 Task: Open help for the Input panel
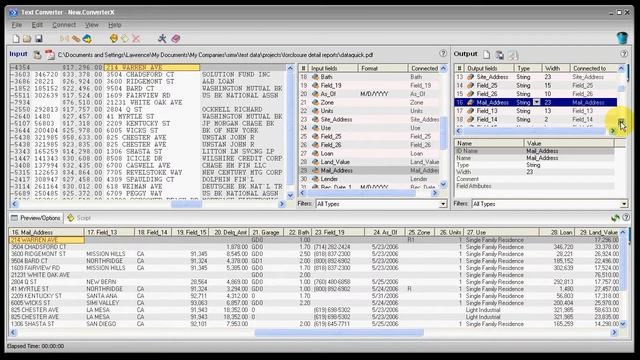coord(443,53)
